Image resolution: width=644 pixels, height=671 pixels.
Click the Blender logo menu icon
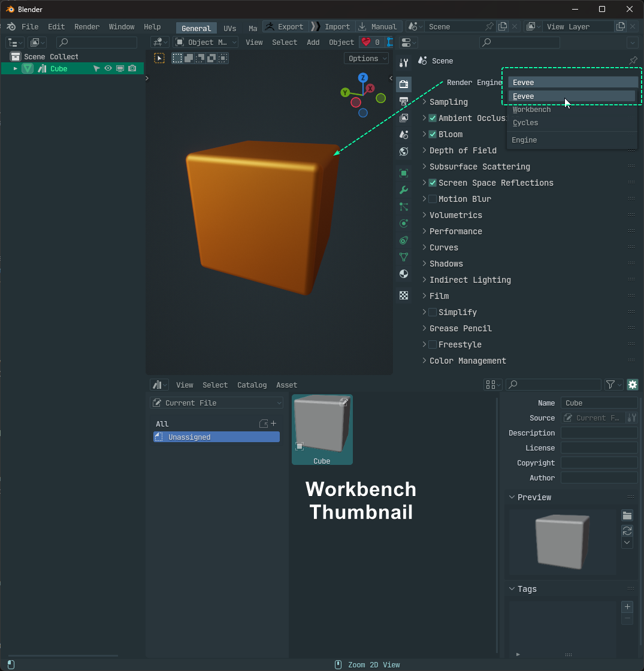(11, 26)
